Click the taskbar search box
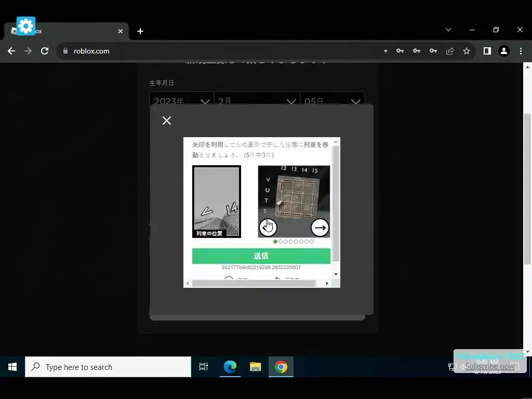The width and height of the screenshot is (532, 399). click(108, 367)
